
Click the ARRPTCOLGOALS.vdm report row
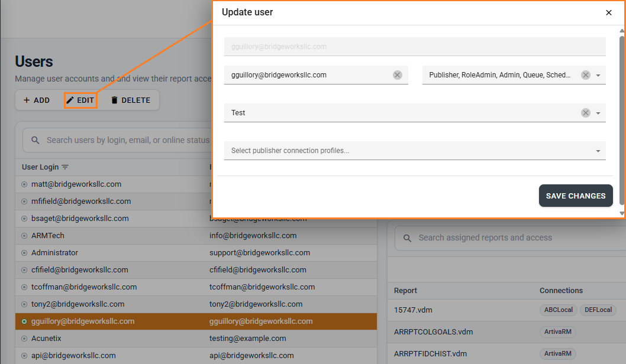coord(506,331)
